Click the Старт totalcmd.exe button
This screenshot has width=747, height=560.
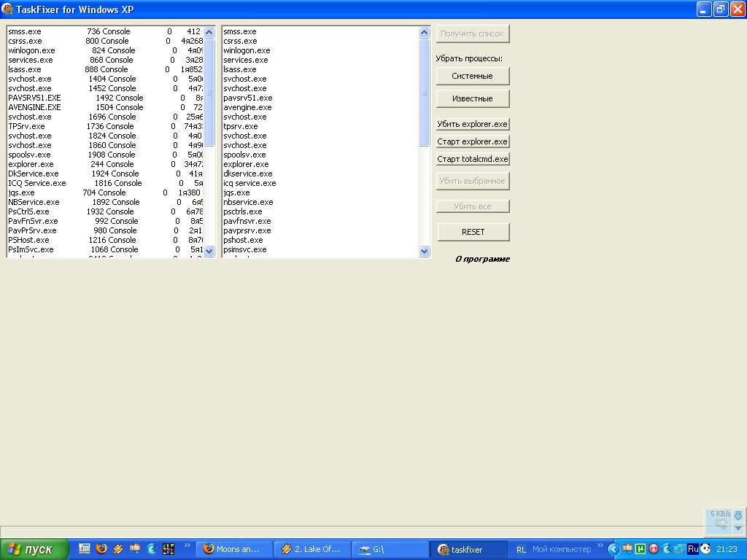click(473, 159)
